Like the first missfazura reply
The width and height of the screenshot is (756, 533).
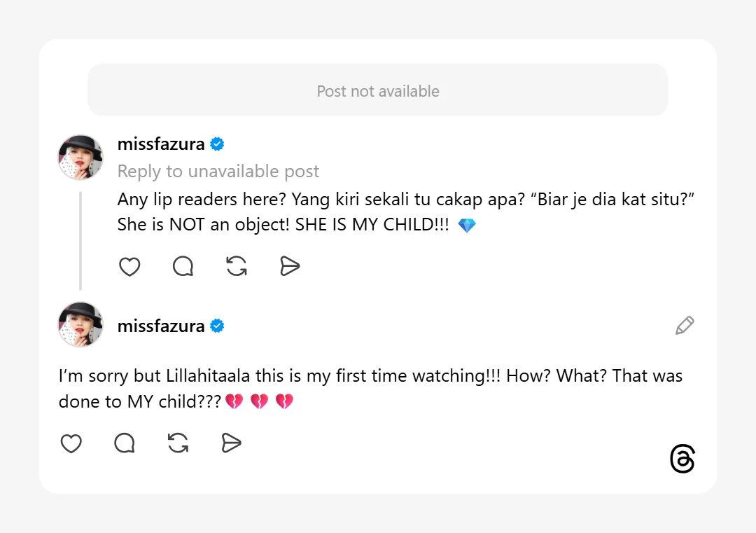(x=129, y=266)
